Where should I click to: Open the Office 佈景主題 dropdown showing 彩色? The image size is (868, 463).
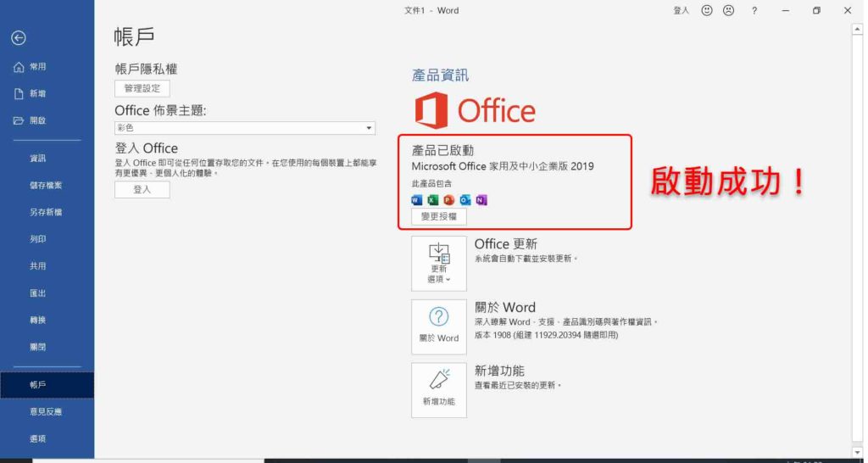coord(245,128)
